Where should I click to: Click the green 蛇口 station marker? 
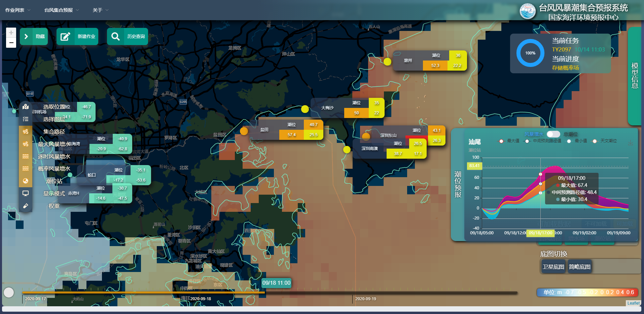pyautogui.click(x=70, y=174)
